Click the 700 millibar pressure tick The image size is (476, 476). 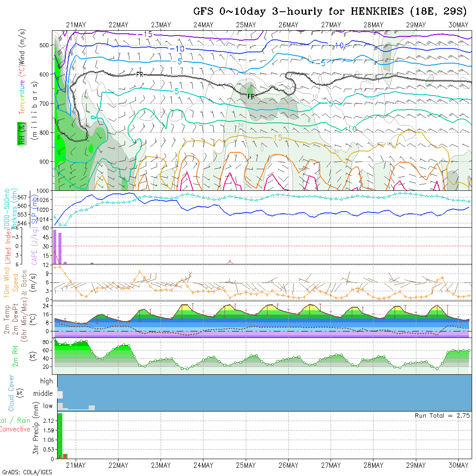pos(44,103)
